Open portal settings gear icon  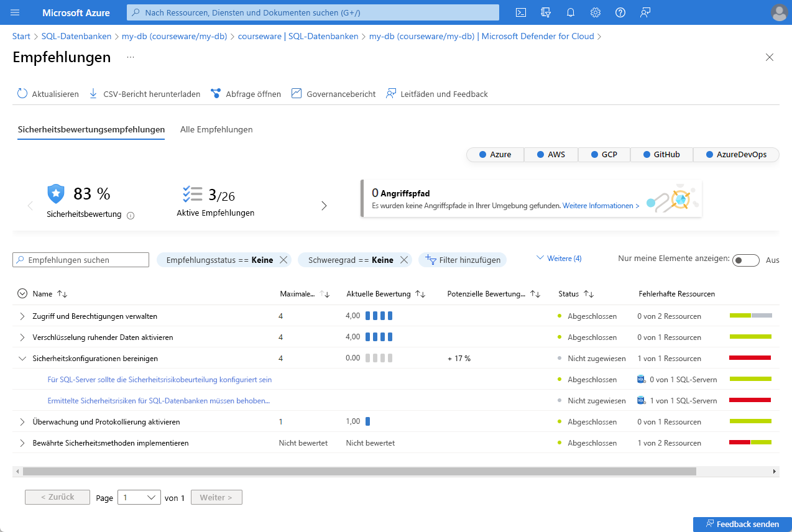click(596, 12)
